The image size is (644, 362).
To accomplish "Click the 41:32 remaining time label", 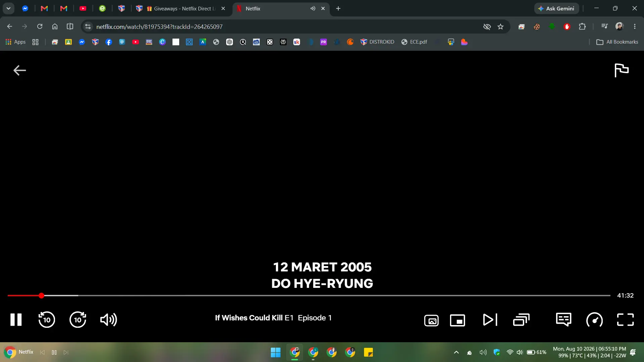I will pyautogui.click(x=625, y=296).
